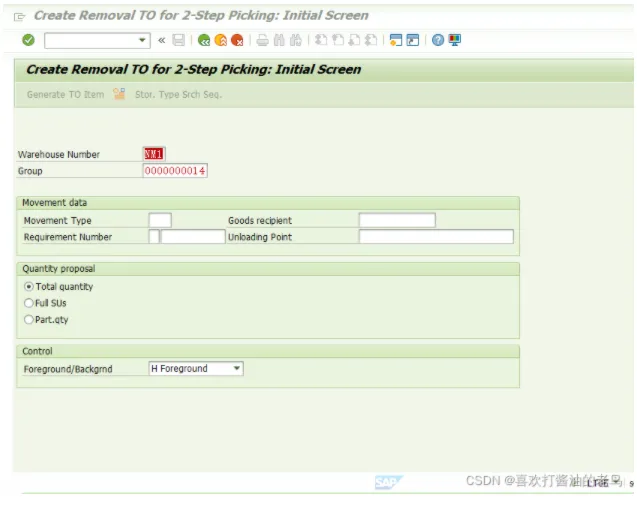Click the 'Warehouse Number' label
Screen dimensions: 637x512
(x=59, y=154)
